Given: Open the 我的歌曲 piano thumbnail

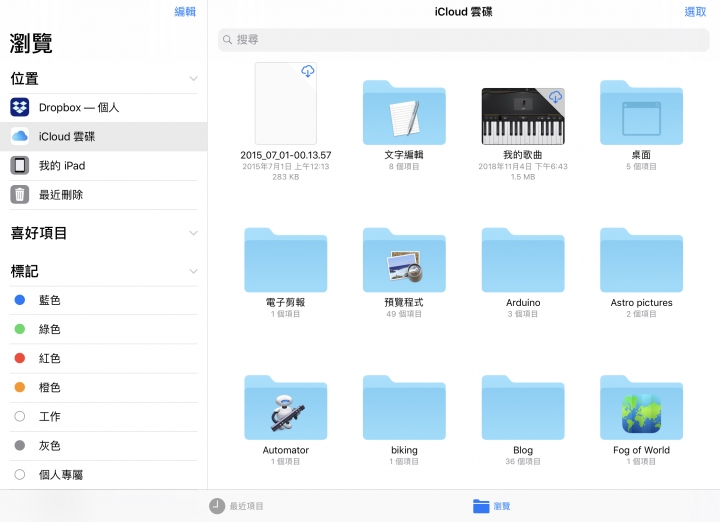Looking at the screenshot, I should click(x=523, y=117).
